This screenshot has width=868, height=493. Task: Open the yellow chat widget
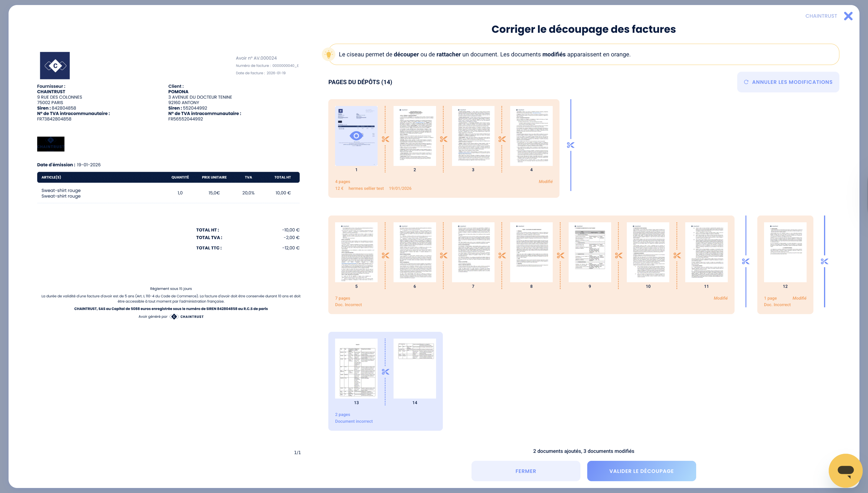845,470
